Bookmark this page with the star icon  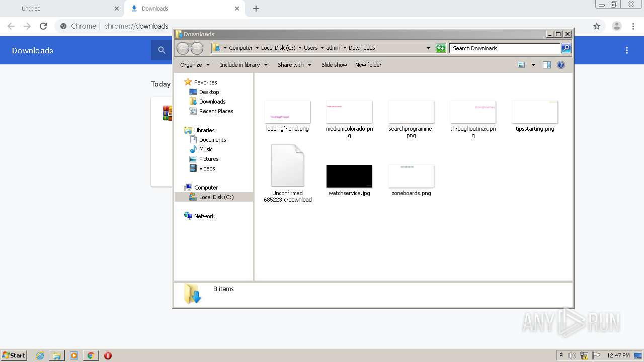tap(597, 26)
